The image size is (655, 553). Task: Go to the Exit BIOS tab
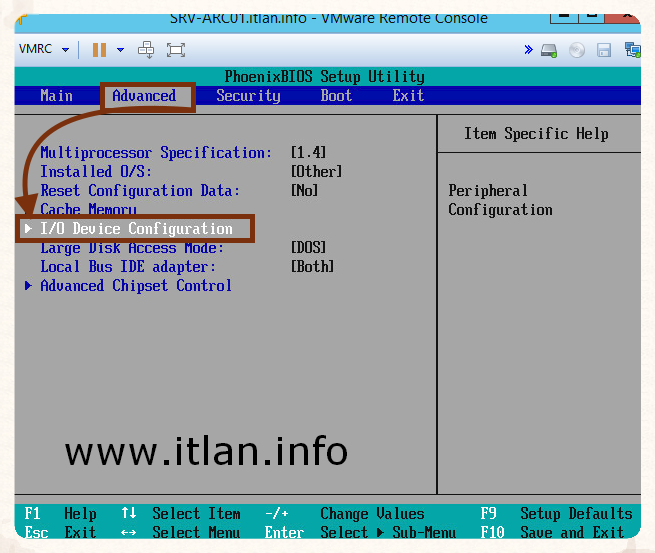pos(408,96)
